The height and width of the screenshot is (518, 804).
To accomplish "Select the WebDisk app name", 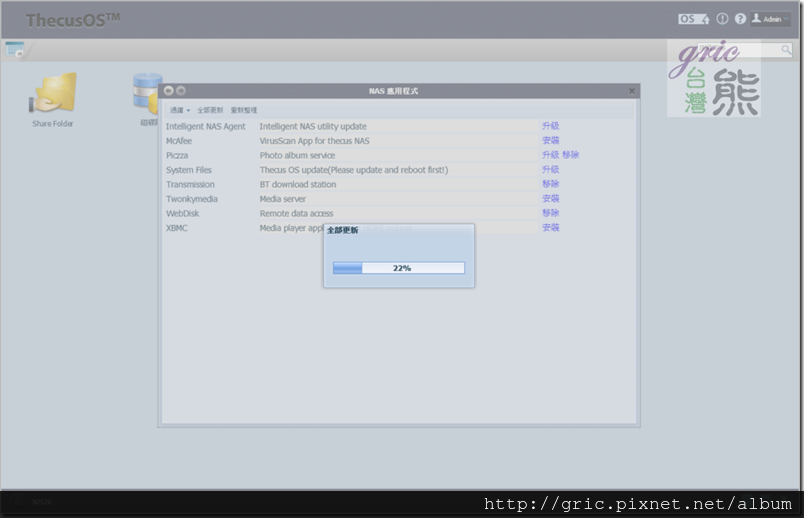I will 183,213.
